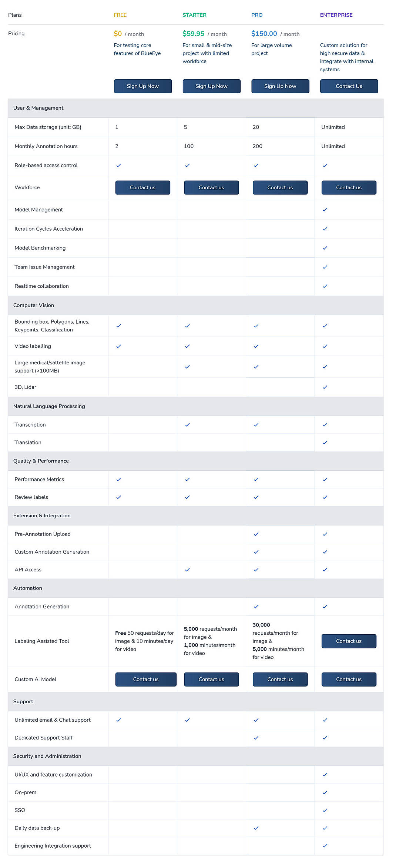Toggle the Pro checkmark for Daily data back-up
396x868 pixels.
click(x=256, y=828)
